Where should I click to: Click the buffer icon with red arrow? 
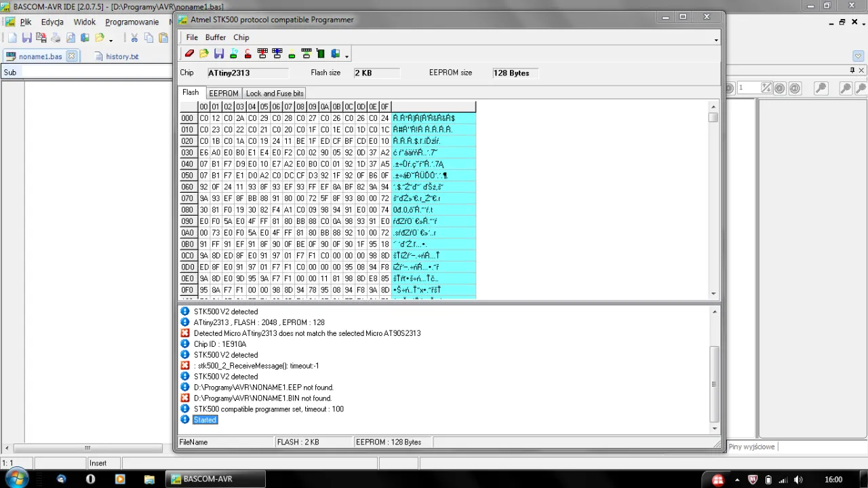(262, 54)
